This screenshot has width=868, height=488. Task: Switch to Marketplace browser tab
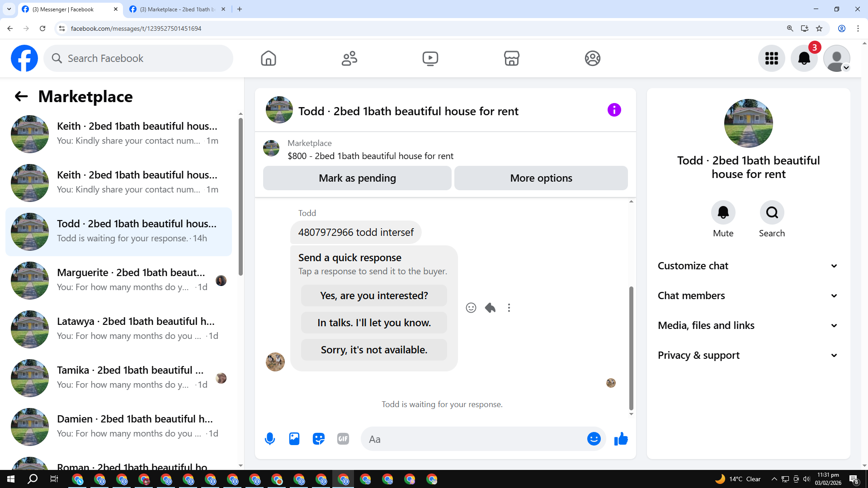[176, 9]
